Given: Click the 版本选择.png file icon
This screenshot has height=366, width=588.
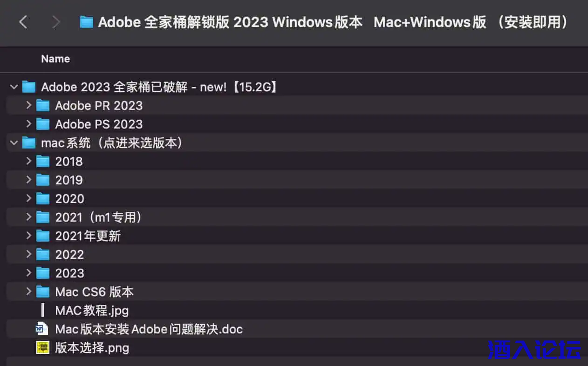Looking at the screenshot, I should coord(42,348).
